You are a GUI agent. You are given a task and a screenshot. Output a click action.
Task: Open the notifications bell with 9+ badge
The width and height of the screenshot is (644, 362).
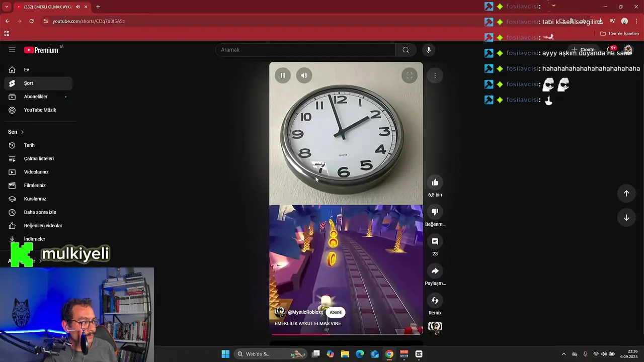click(611, 50)
